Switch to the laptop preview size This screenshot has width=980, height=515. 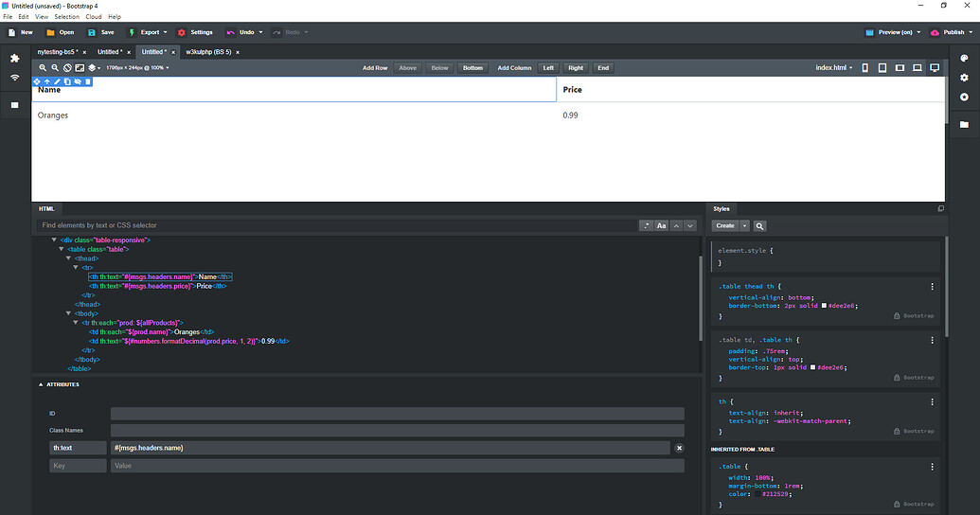(x=918, y=68)
